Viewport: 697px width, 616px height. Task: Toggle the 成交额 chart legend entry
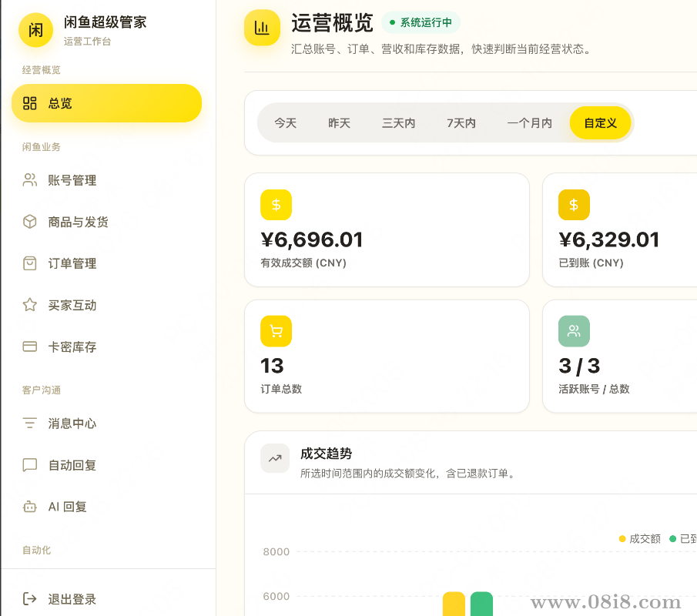(x=640, y=539)
